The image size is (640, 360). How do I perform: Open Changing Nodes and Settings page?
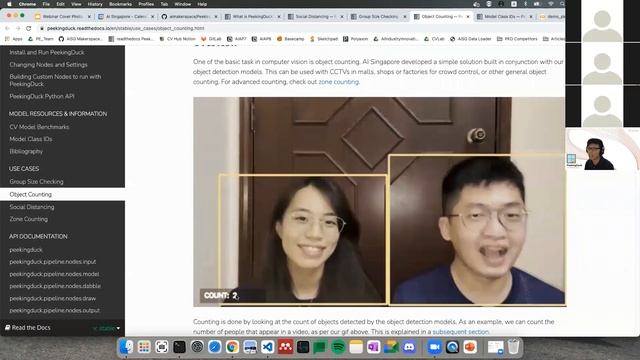coord(48,64)
